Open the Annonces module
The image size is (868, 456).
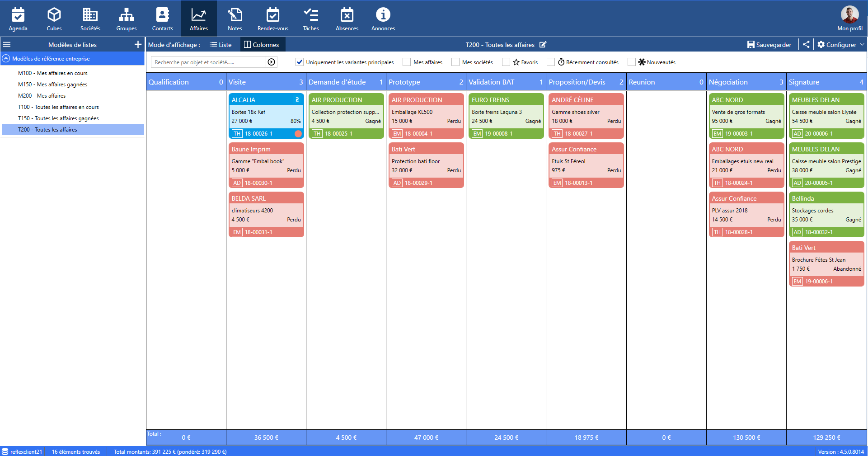point(383,19)
